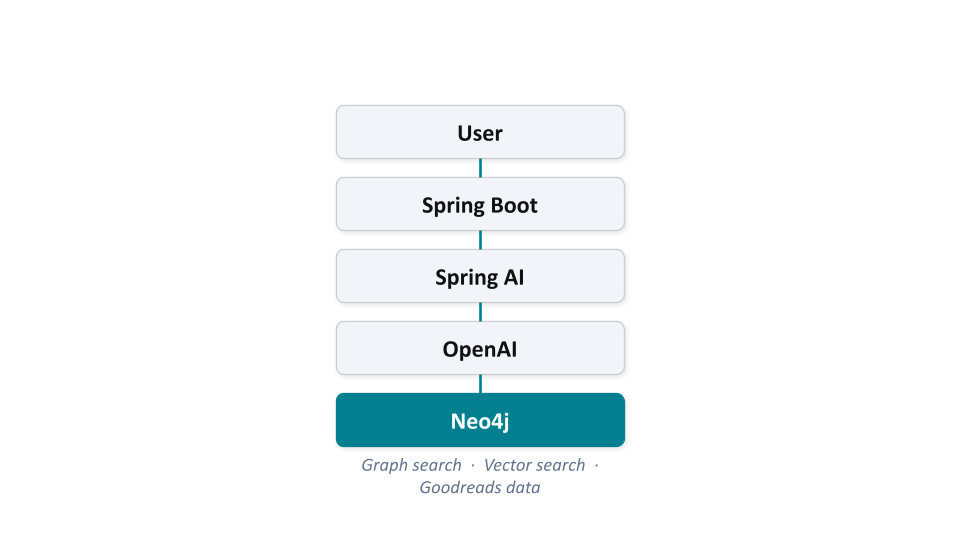Click the word "Boot" in Spring Boot label
The image size is (960, 540).
pyautogui.click(x=514, y=205)
